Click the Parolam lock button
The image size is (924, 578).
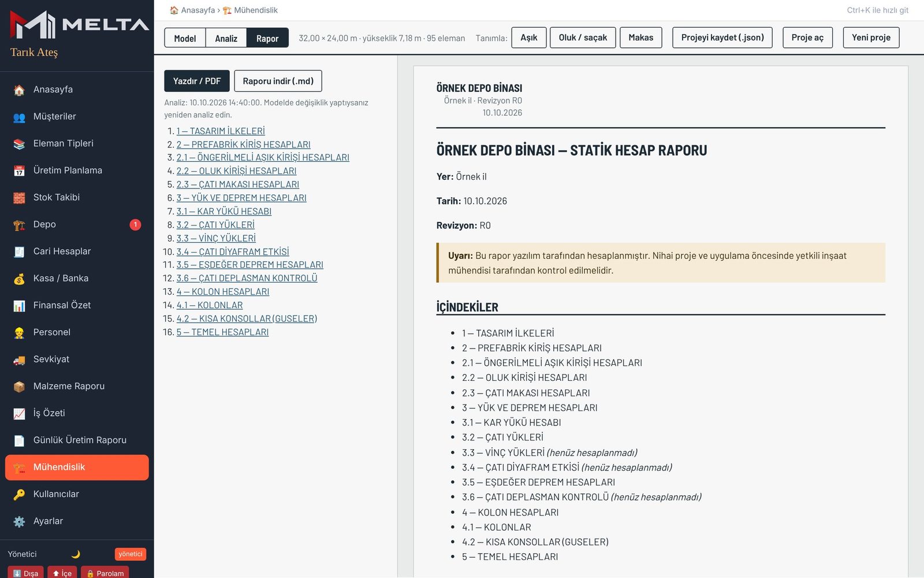(x=105, y=572)
